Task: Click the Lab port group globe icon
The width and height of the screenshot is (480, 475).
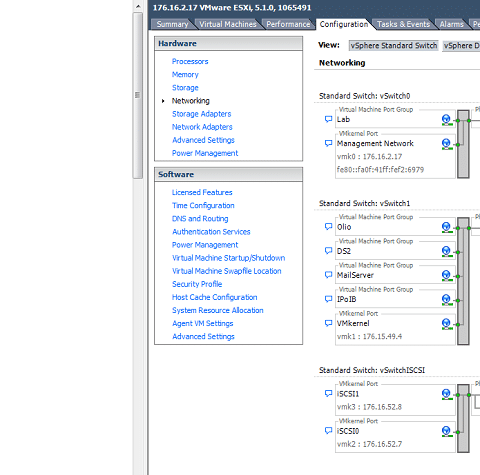Action: [447, 120]
